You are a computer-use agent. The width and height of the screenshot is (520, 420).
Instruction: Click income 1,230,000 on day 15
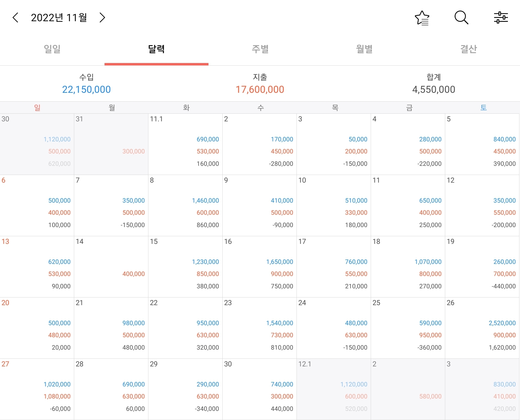point(206,262)
